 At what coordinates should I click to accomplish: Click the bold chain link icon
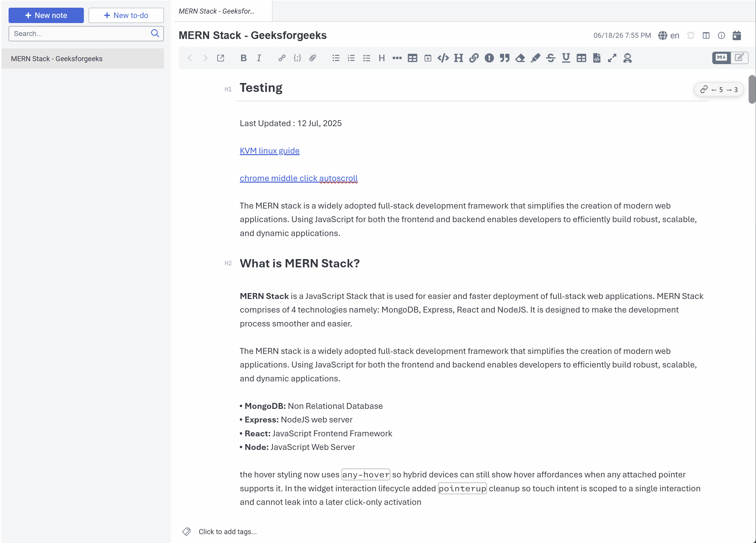pos(474,58)
